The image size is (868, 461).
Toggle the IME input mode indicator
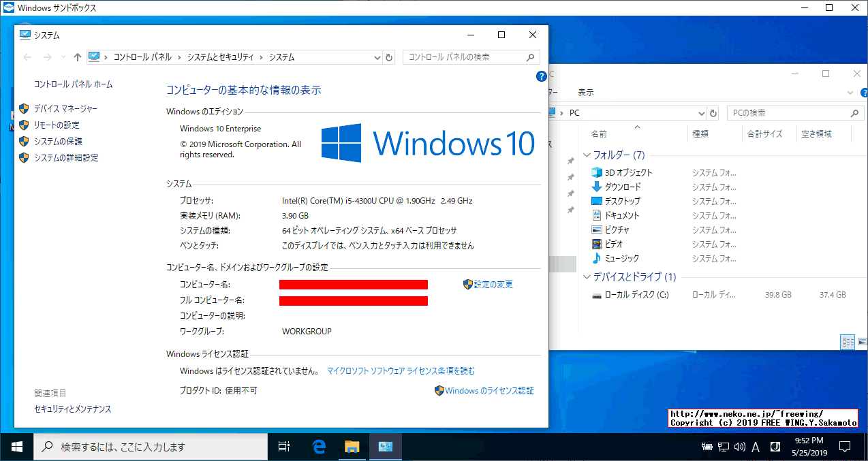coord(754,447)
